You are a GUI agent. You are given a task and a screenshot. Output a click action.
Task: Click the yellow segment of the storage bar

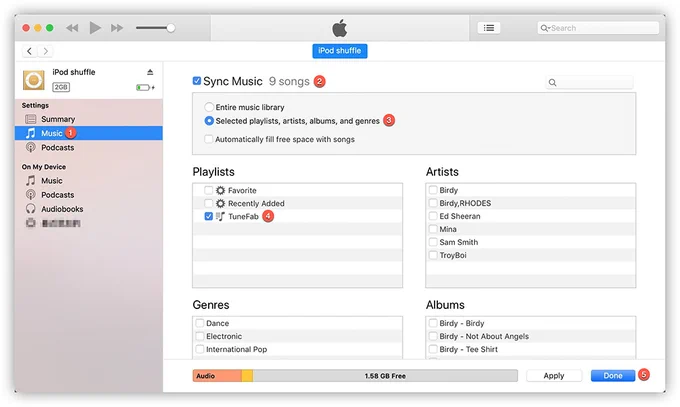click(x=247, y=376)
